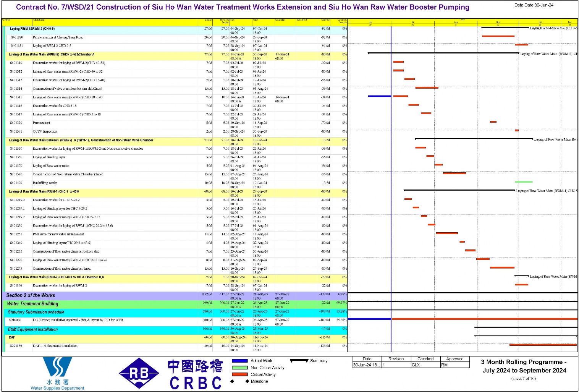Image resolution: width=579 pixels, height=392 pixels.
Task: Click the 3 Month Rolling Programme title
Action: point(524,366)
